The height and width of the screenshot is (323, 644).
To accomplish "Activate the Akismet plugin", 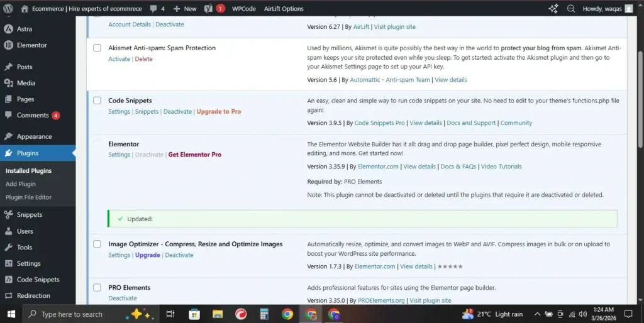I will [x=119, y=58].
